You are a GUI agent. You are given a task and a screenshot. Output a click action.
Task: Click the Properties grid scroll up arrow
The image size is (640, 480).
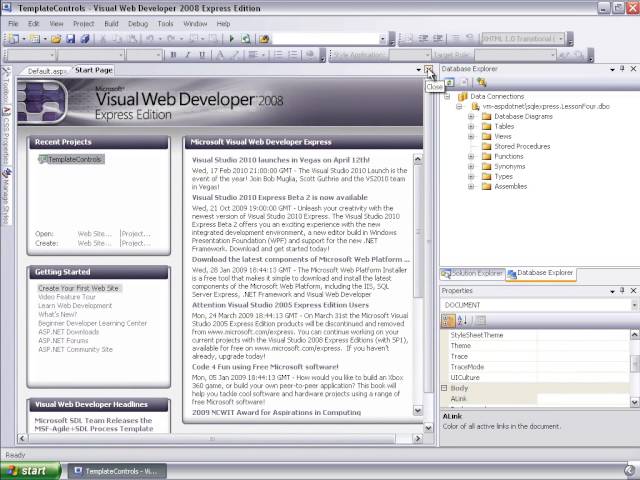click(x=634, y=335)
